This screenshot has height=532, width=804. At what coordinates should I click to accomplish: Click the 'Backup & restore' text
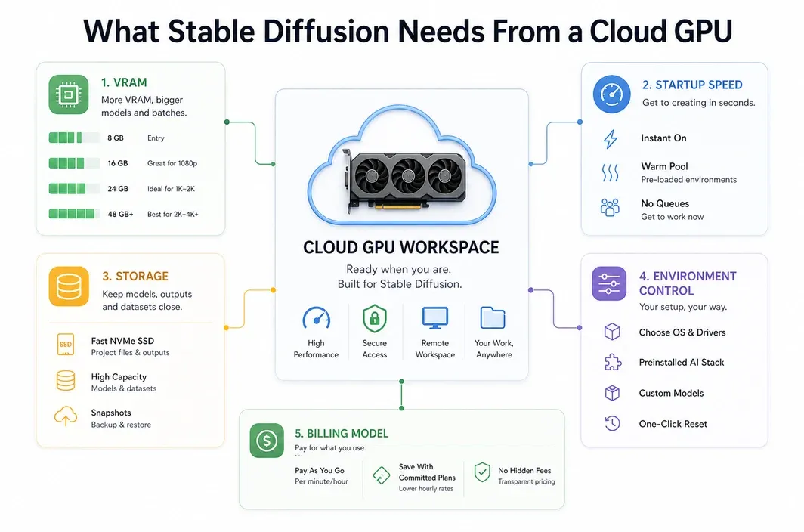pos(121,425)
